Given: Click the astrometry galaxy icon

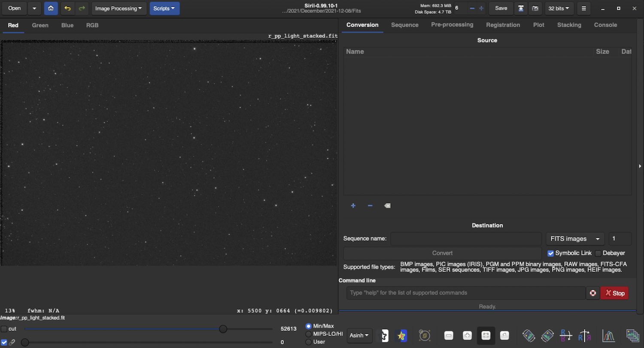Looking at the screenshot, I should (x=425, y=335).
